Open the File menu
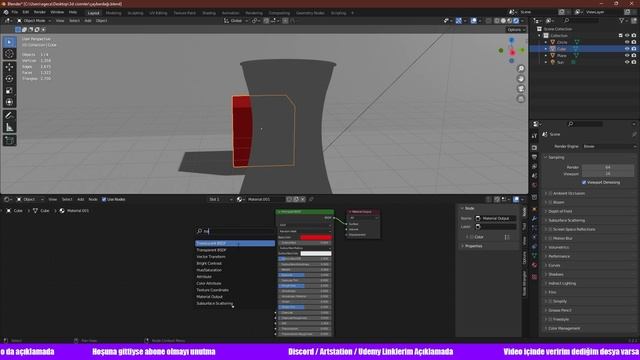Screen dimensions: 640x360 coord(15,12)
